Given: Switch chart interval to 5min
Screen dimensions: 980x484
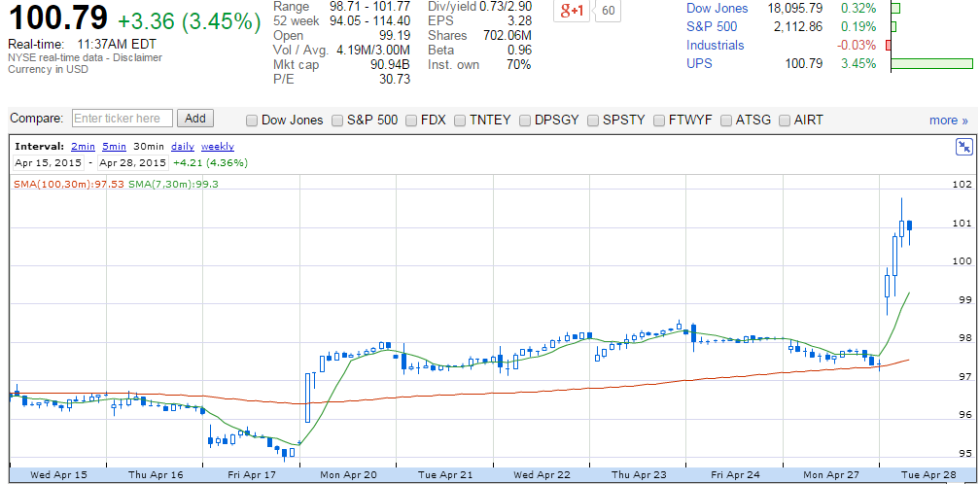Looking at the screenshot, I should [115, 147].
